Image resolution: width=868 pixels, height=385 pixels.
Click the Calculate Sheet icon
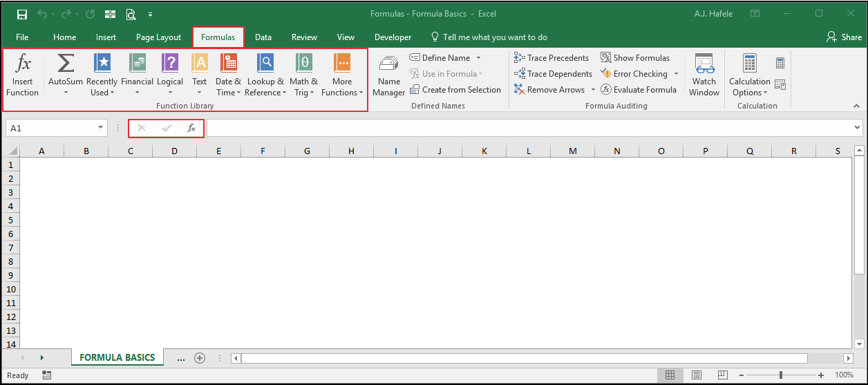[780, 84]
